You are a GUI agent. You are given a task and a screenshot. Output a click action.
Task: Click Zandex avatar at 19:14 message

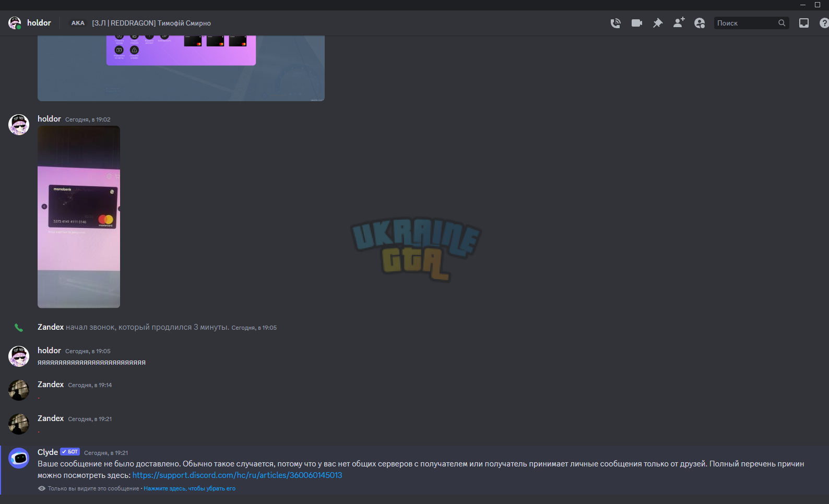coord(19,390)
